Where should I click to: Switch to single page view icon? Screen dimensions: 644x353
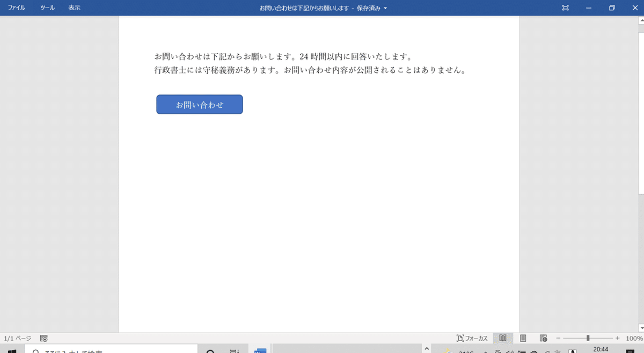point(522,338)
